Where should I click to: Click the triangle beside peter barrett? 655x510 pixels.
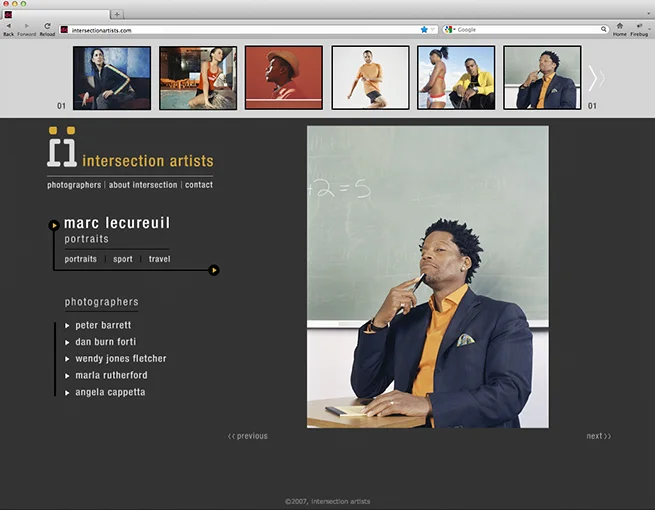coord(67,326)
